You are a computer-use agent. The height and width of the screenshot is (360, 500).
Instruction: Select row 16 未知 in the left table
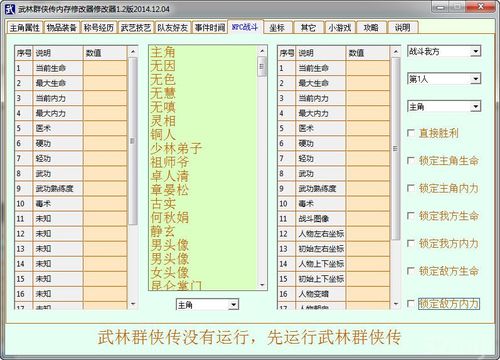tap(71, 294)
